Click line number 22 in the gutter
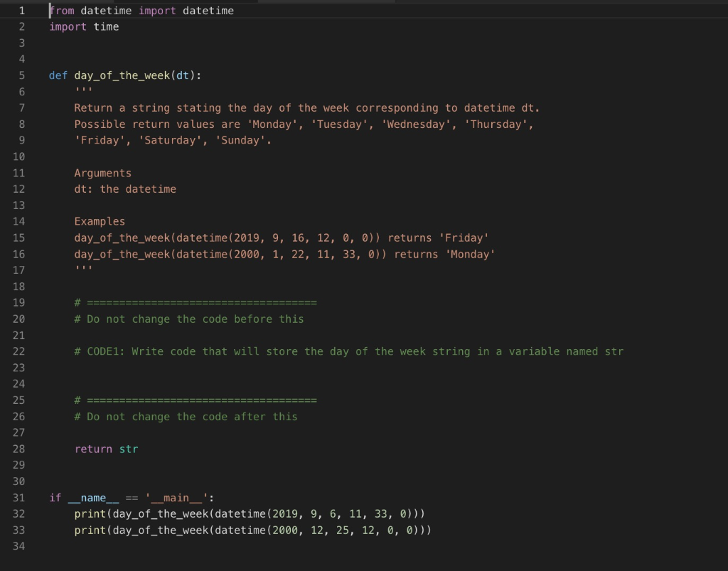The width and height of the screenshot is (728, 571). tap(18, 352)
